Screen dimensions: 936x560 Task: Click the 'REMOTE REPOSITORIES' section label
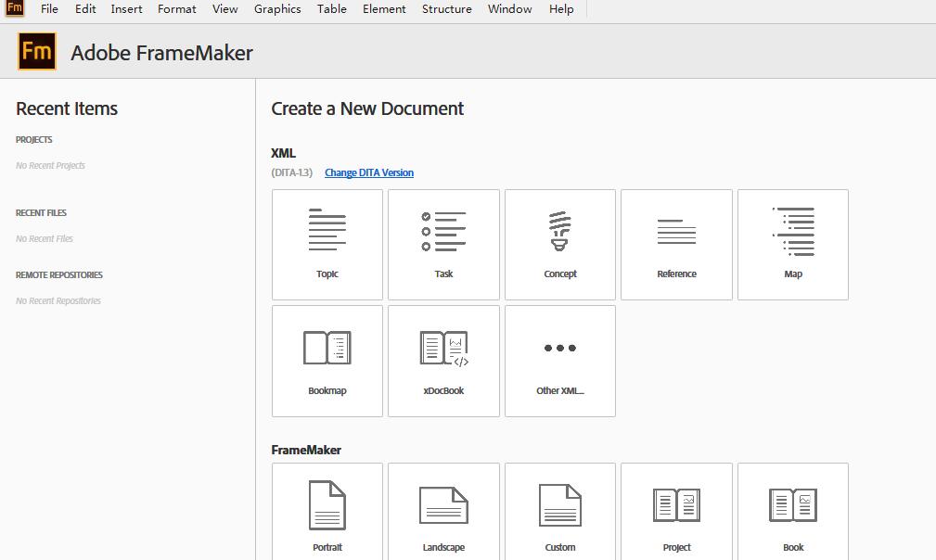click(x=59, y=275)
